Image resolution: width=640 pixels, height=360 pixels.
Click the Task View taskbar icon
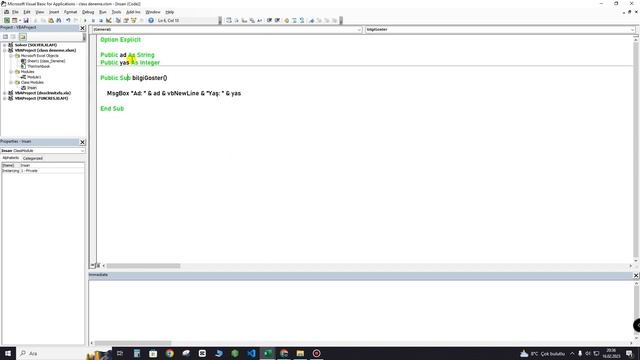click(120, 353)
